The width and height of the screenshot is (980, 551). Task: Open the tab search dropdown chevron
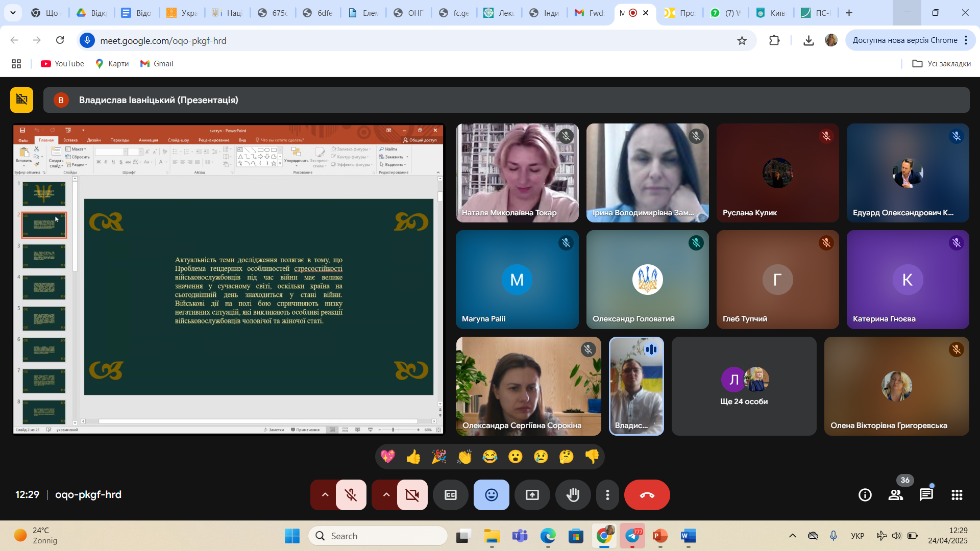(x=13, y=13)
